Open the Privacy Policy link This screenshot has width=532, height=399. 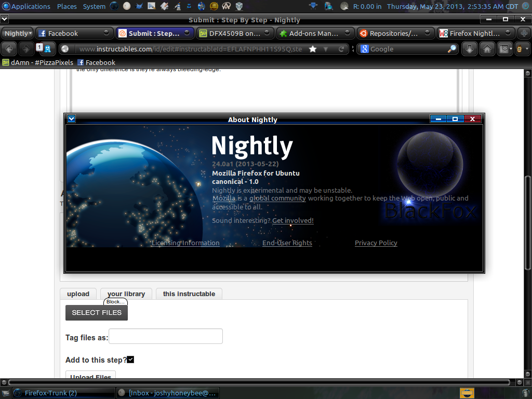(x=376, y=243)
